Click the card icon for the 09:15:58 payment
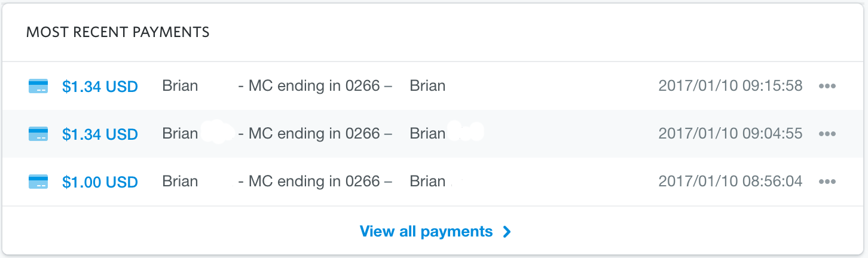The width and height of the screenshot is (868, 258). pos(38,86)
